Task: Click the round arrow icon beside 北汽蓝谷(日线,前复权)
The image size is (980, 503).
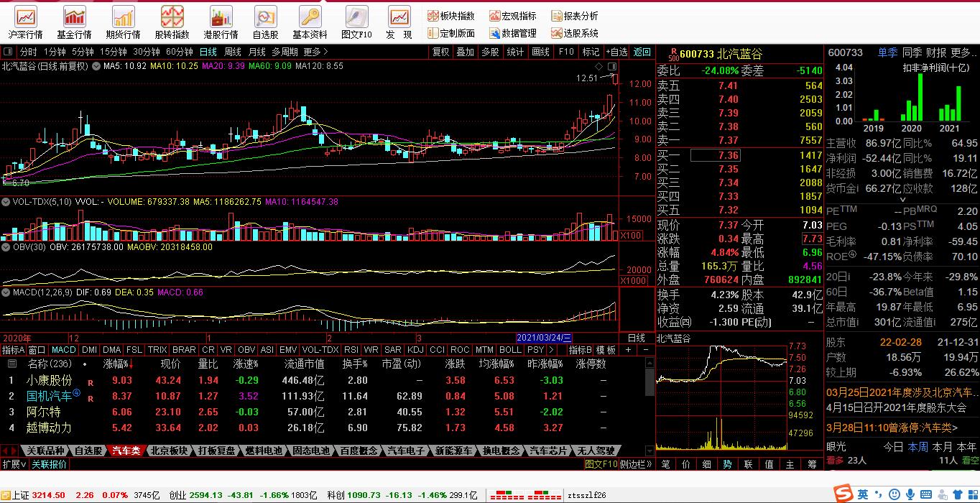Action: tap(95, 66)
